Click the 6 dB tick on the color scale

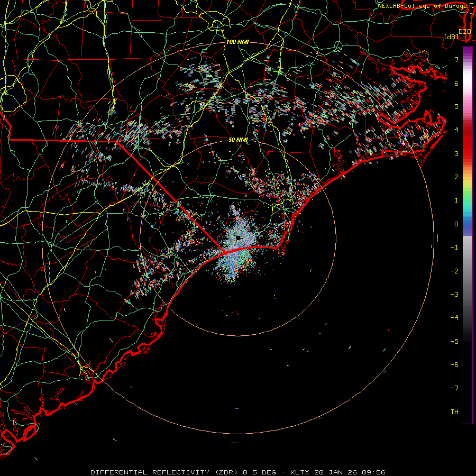[456, 83]
